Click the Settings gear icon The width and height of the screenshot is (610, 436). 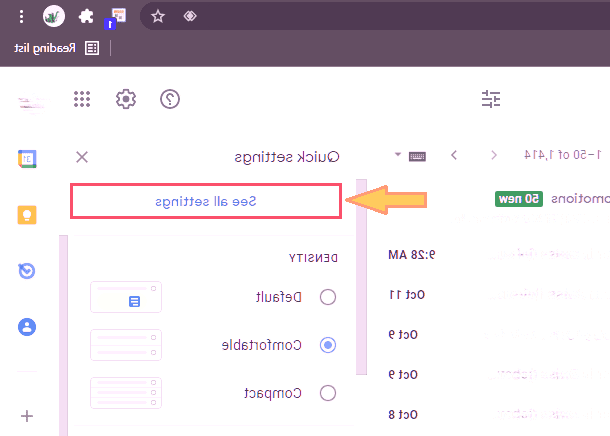(125, 99)
